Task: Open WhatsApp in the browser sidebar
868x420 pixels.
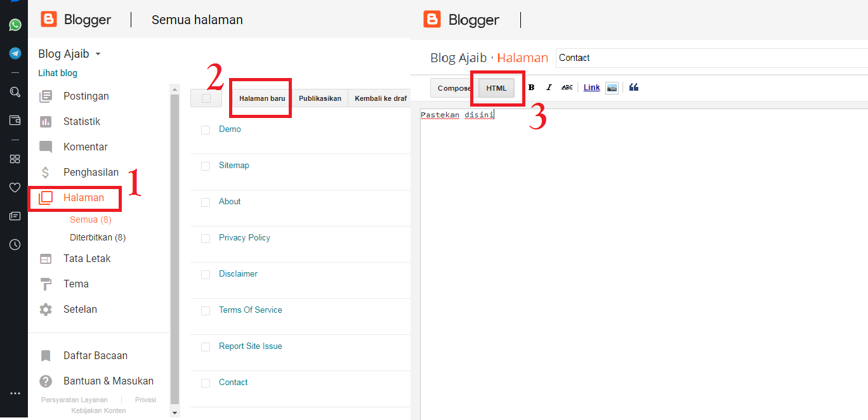Action: click(15, 25)
